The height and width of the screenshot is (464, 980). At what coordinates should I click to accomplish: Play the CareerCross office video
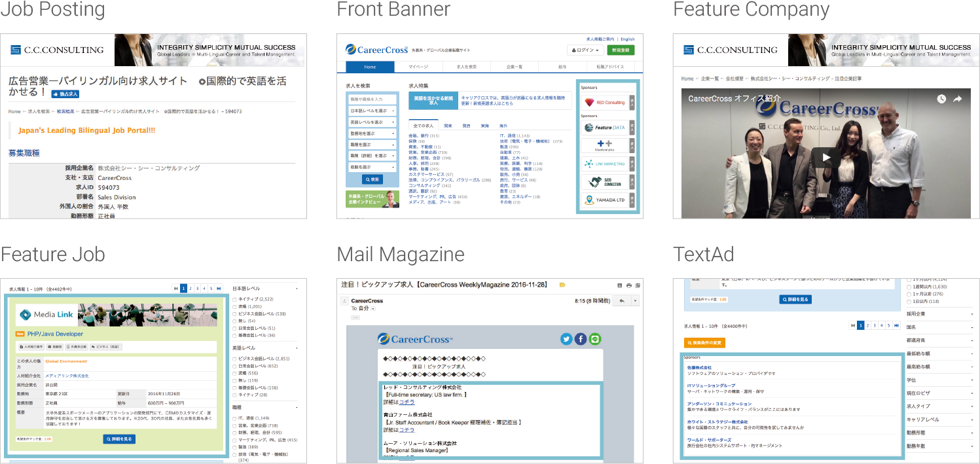tap(826, 157)
